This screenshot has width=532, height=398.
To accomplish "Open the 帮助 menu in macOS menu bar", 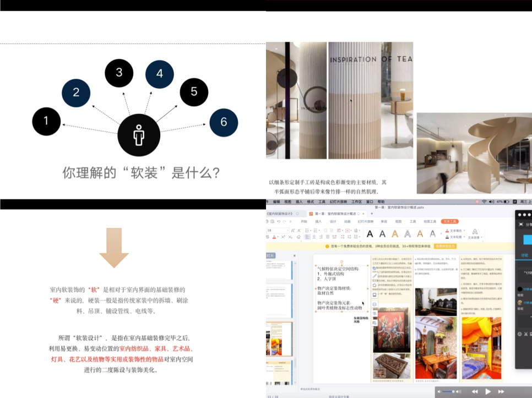I will tap(381, 201).
